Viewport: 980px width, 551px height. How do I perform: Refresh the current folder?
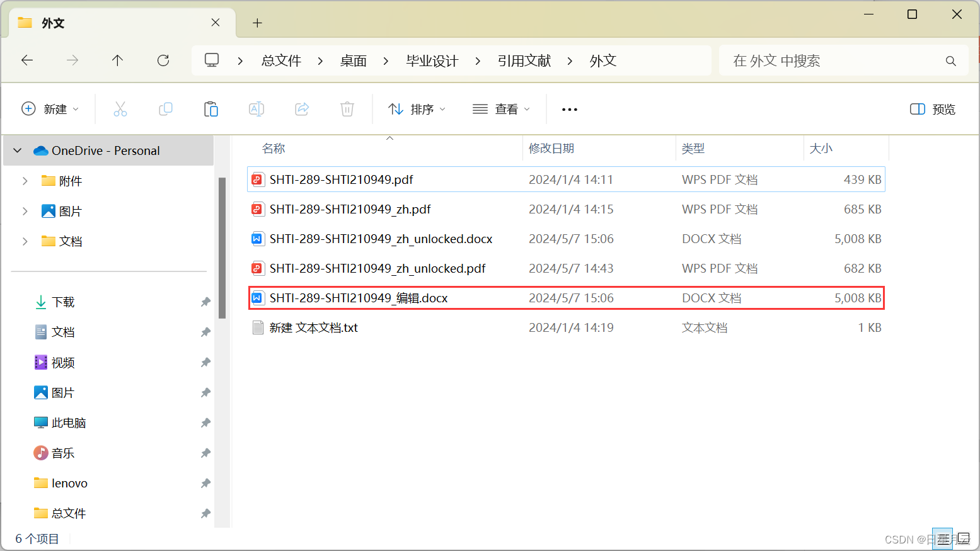[x=163, y=60]
